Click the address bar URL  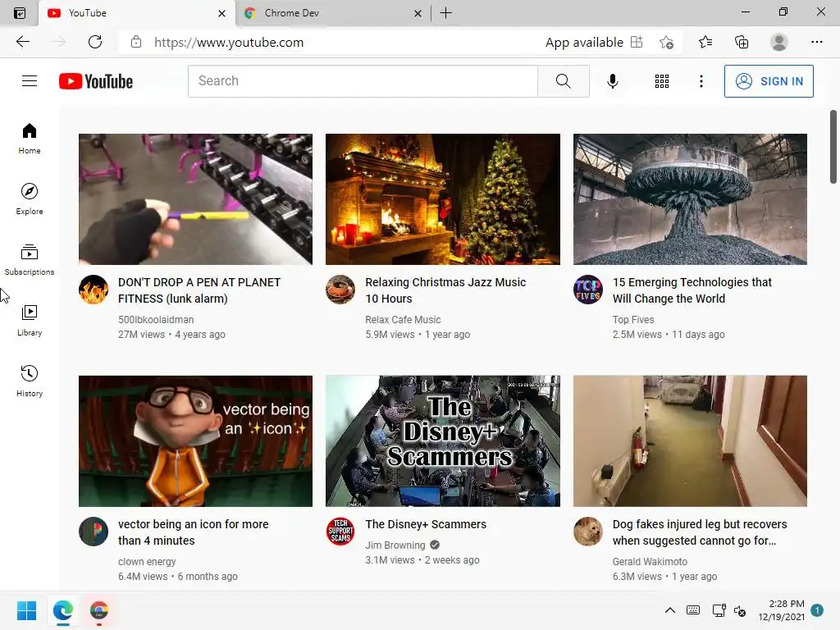tap(229, 43)
